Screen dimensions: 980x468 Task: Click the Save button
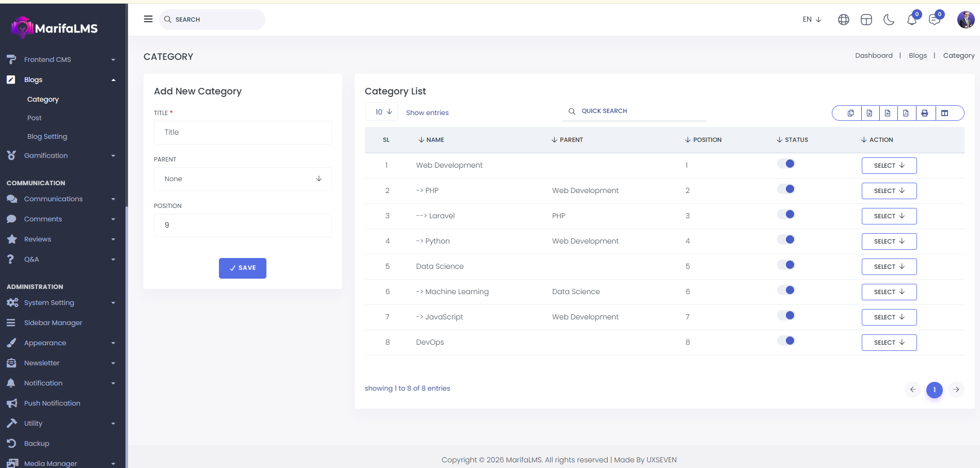(x=242, y=268)
